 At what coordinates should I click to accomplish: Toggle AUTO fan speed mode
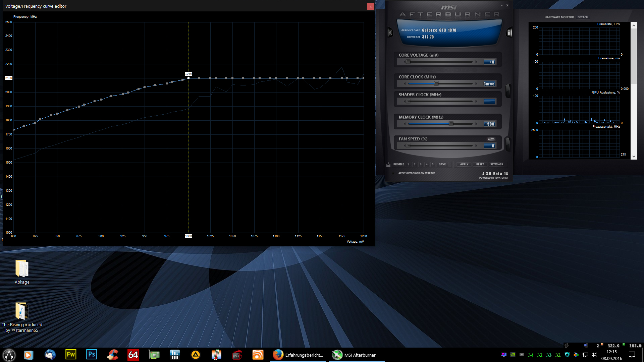[x=491, y=139]
